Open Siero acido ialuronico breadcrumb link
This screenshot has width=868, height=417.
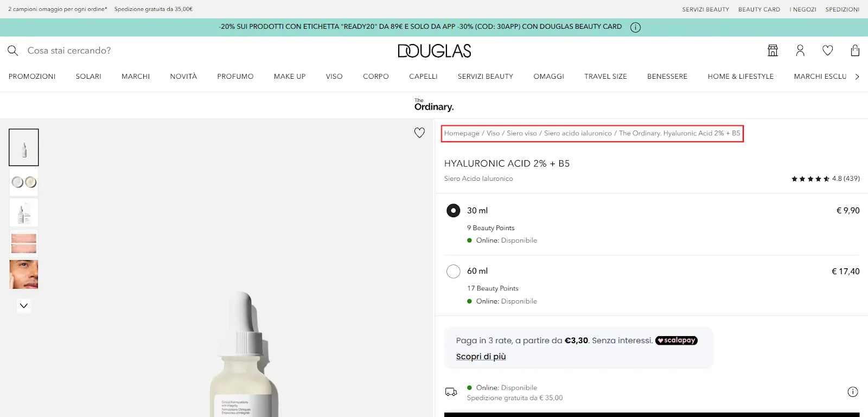(578, 133)
